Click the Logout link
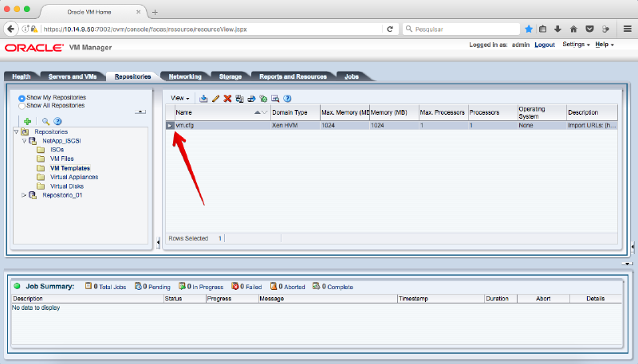 [x=545, y=45]
